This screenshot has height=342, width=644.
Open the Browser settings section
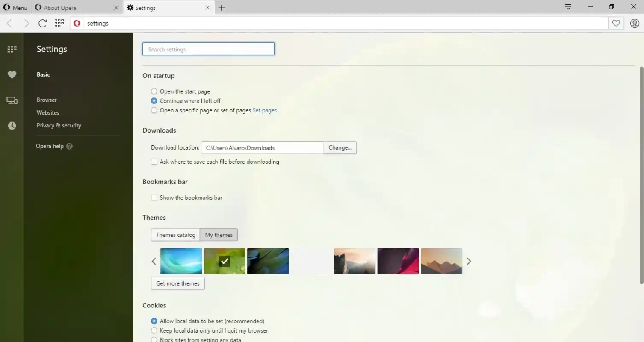point(47,100)
